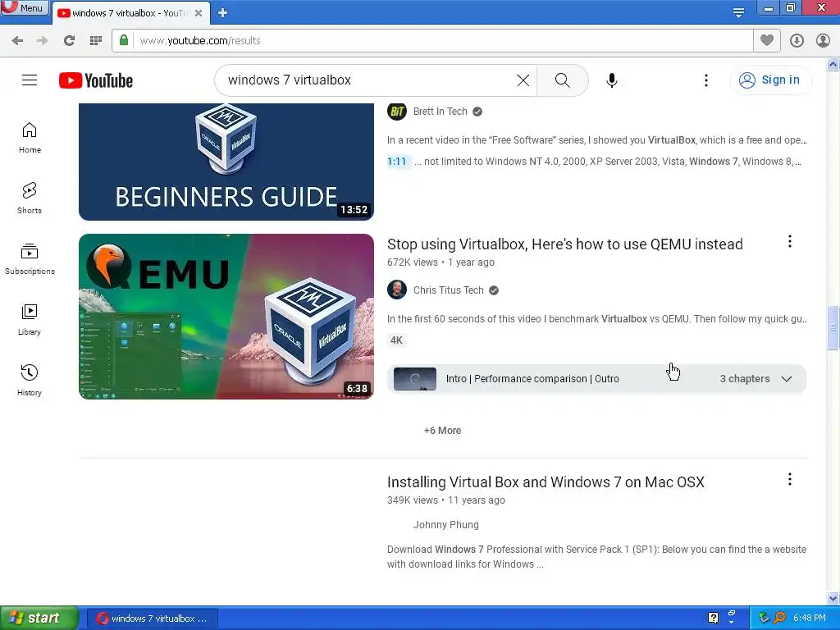The height and width of the screenshot is (630, 840).
Task: Click the chapters down chevron arrow
Action: pyautogui.click(x=787, y=379)
